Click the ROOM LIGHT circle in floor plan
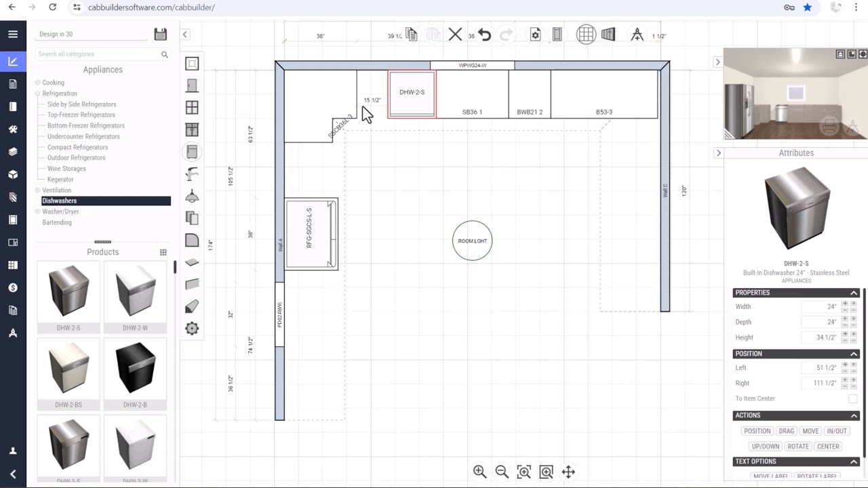The height and width of the screenshot is (488, 868). tap(473, 241)
